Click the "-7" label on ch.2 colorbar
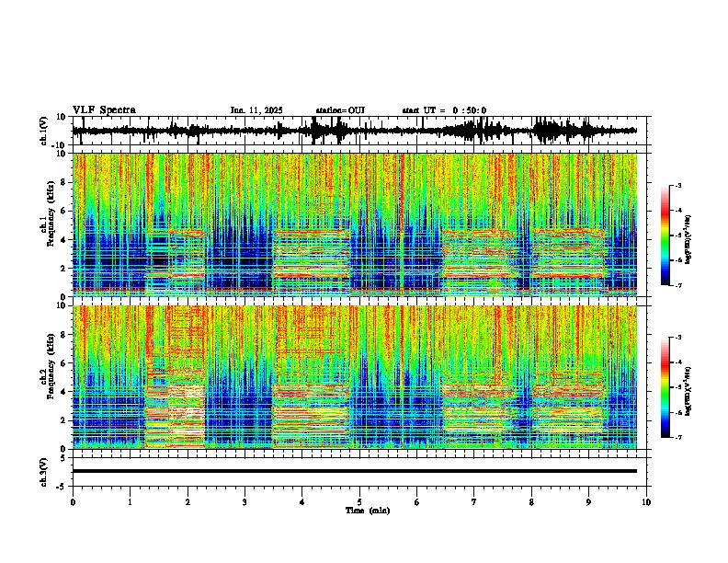This screenshot has height=563, width=728. pos(678,437)
